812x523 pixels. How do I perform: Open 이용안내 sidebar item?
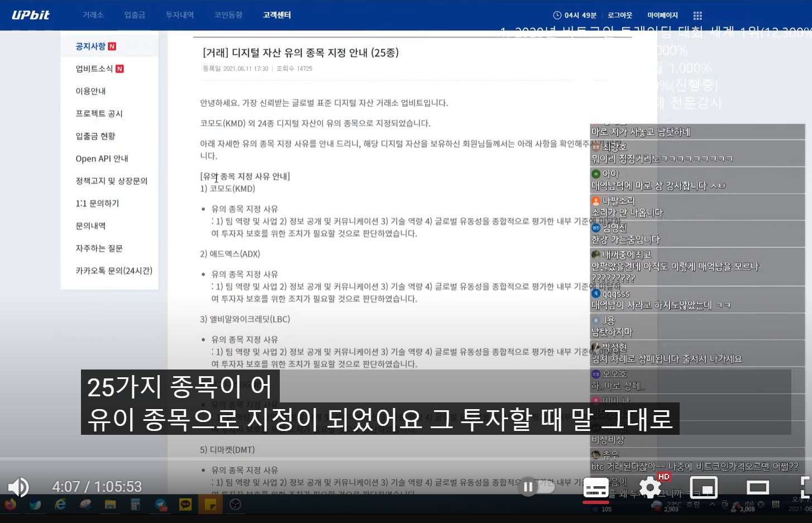click(x=90, y=91)
